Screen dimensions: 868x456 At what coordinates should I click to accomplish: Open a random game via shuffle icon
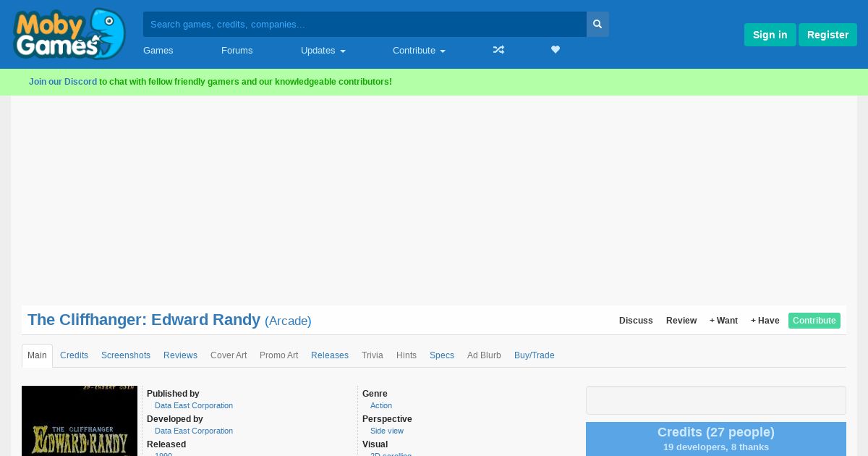click(x=498, y=50)
